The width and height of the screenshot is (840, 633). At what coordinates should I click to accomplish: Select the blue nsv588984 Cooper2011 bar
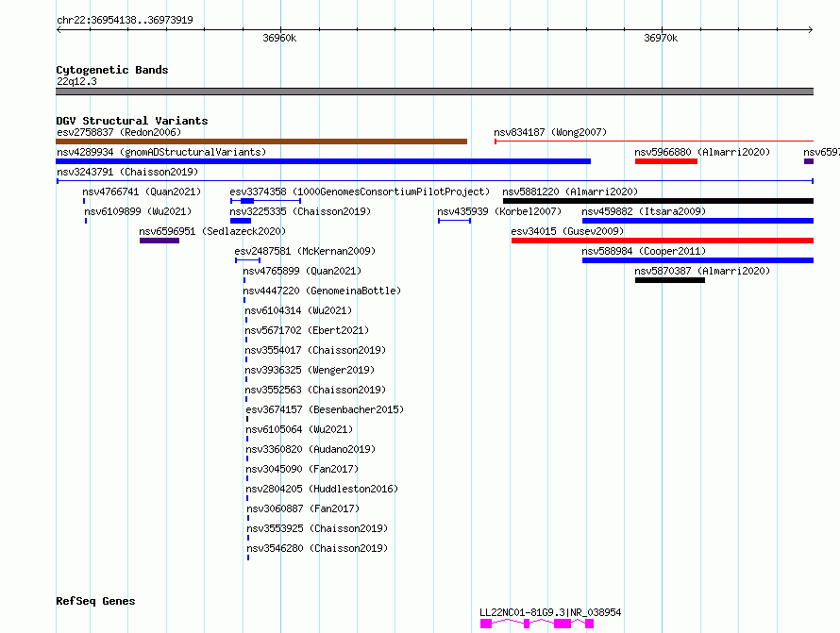697,260
